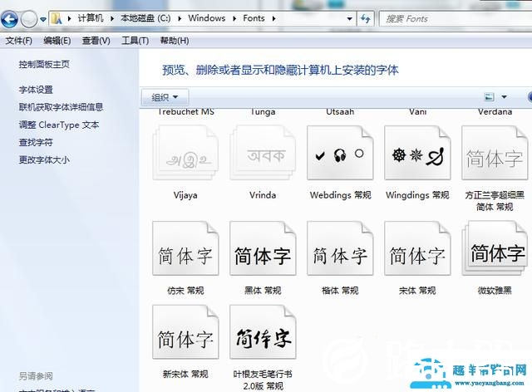
Task: Click the Trebuchet MS font label
Action: (186, 111)
